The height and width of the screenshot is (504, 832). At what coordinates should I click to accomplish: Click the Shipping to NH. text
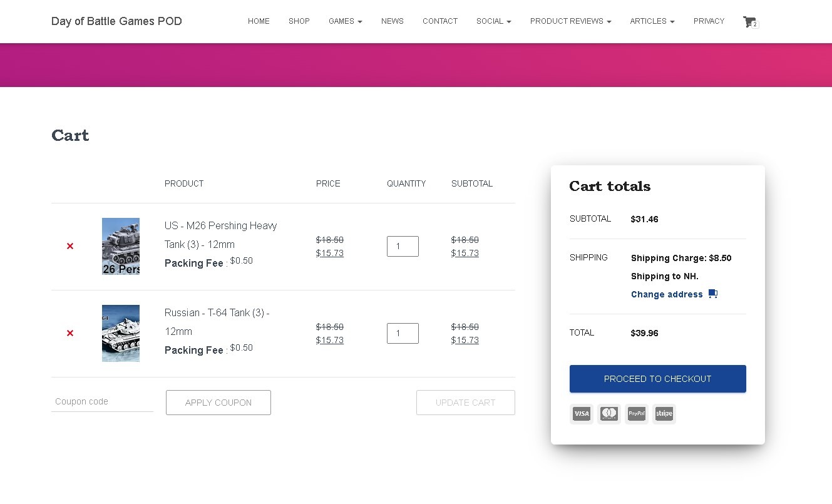(665, 276)
